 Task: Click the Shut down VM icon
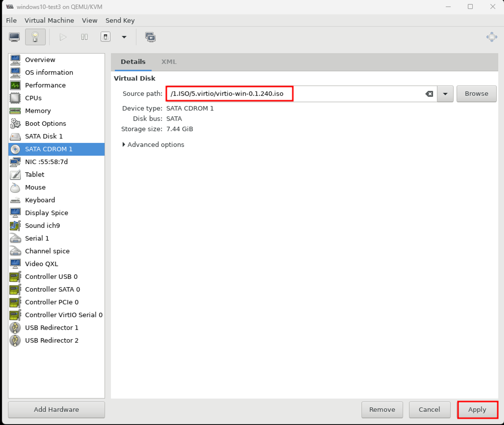pos(105,37)
